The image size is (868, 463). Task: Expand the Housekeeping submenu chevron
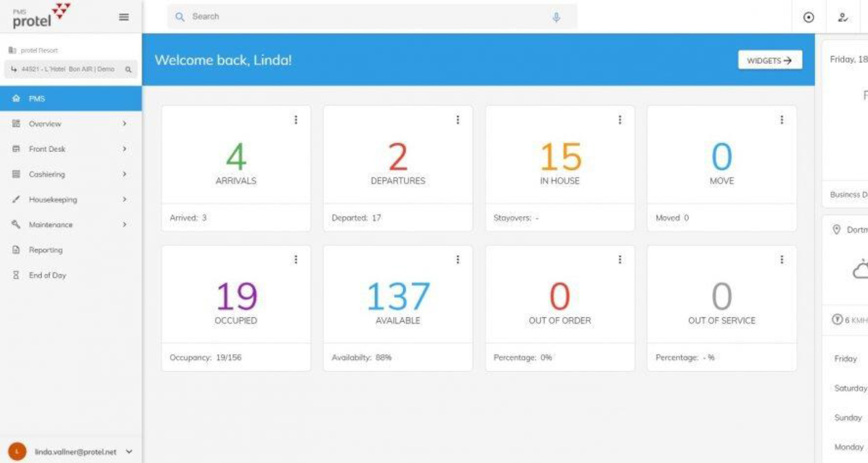pos(124,199)
